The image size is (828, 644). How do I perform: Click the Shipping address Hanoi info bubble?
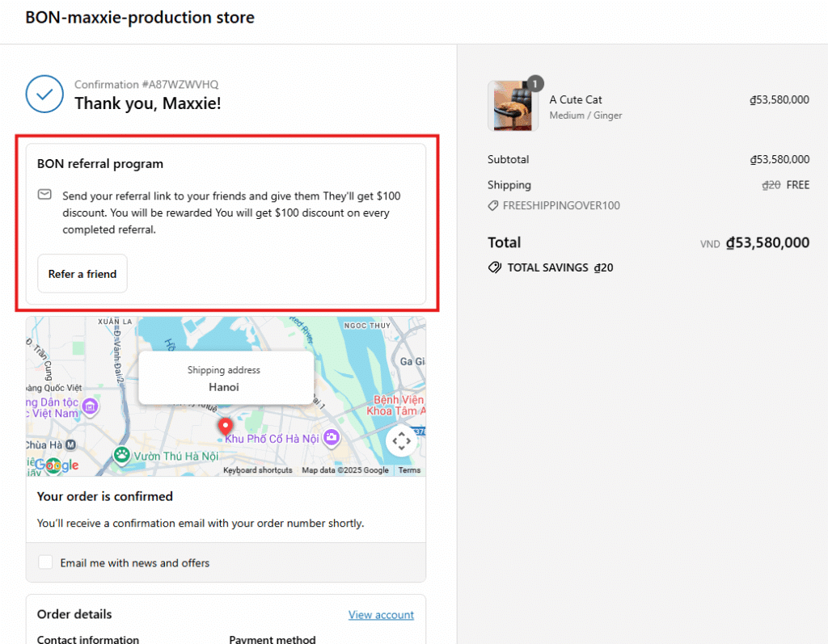click(226, 378)
